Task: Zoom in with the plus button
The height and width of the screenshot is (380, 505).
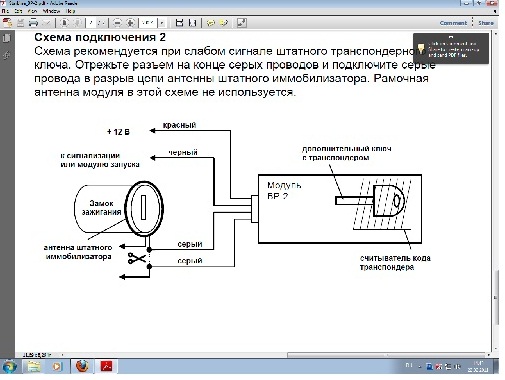Action: (131, 23)
